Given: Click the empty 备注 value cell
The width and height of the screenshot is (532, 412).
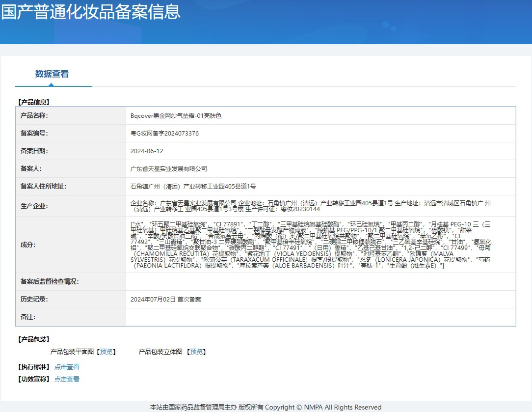Looking at the screenshot, I should tap(320, 317).
